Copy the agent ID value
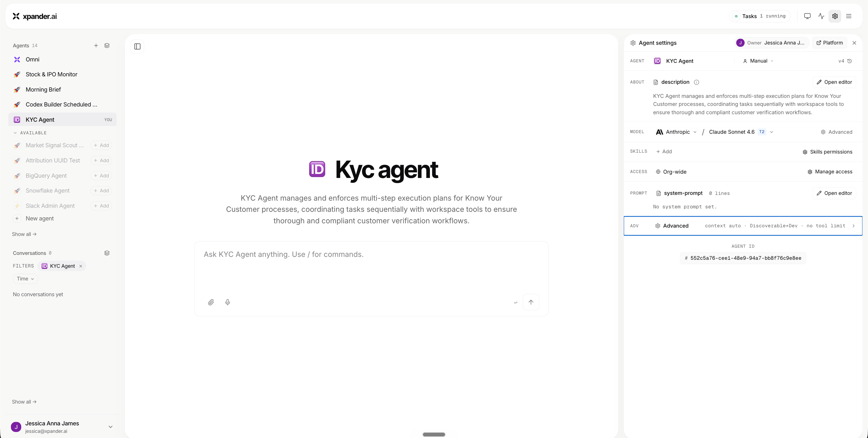868x438 pixels. tap(743, 258)
